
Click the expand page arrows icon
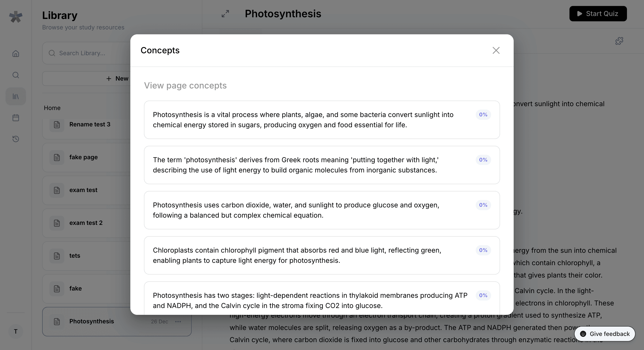point(225,14)
